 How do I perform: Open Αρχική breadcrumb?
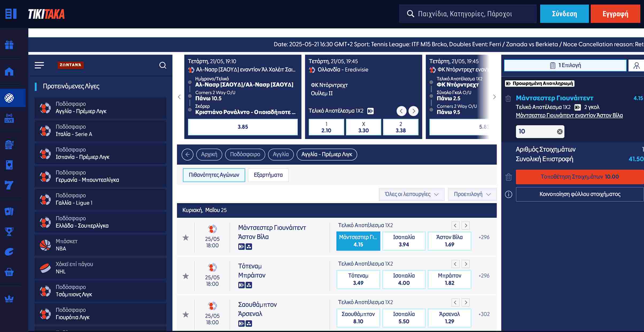tap(209, 154)
